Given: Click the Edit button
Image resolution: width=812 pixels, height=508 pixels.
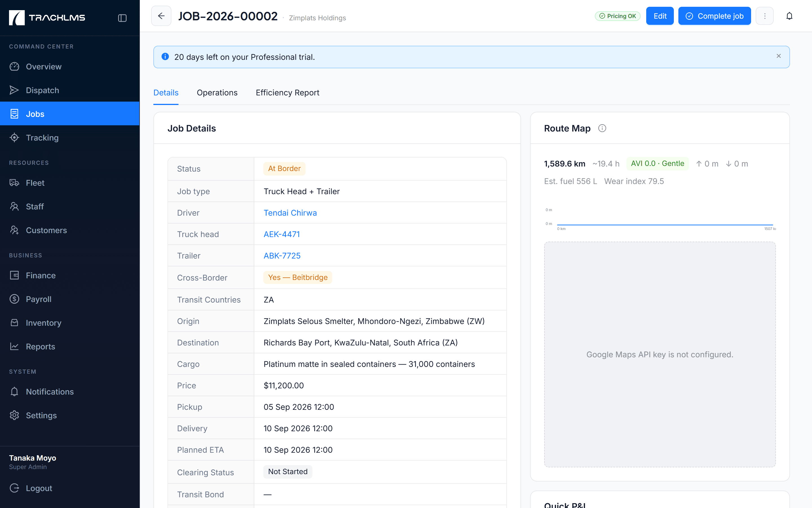Looking at the screenshot, I should (x=660, y=16).
